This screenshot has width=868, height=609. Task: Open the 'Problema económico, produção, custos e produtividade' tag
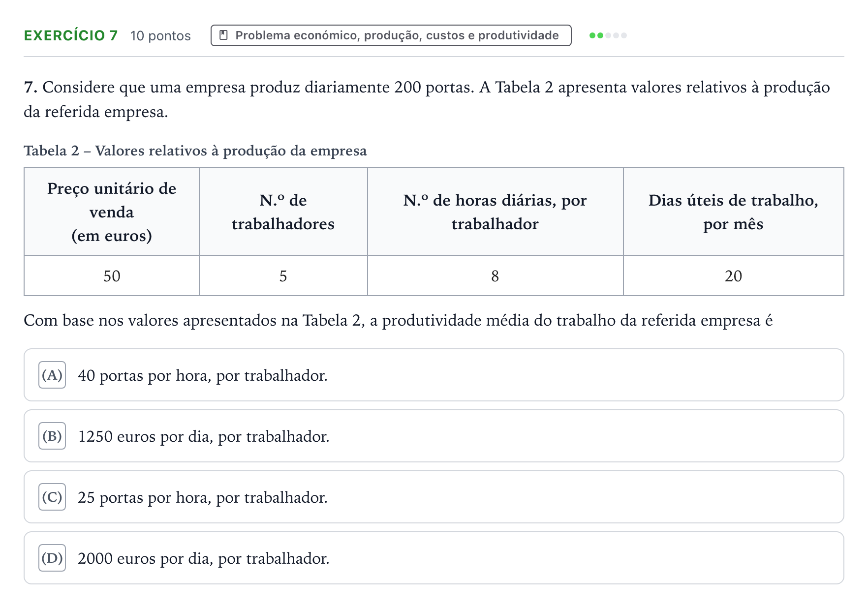(x=391, y=35)
